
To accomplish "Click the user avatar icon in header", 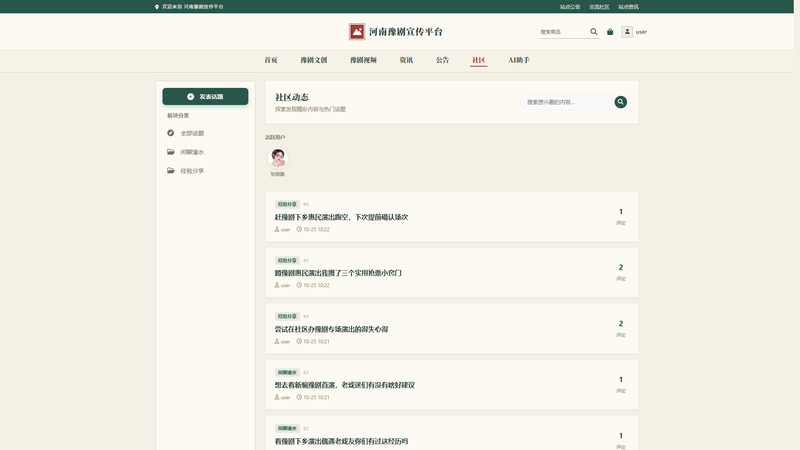I will tap(627, 32).
